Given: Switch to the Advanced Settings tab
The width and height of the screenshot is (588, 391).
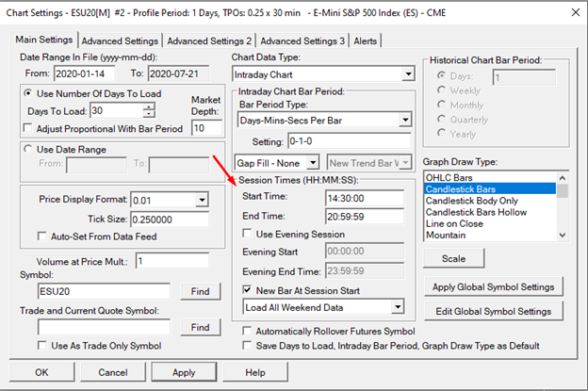Looking at the screenshot, I should [120, 41].
